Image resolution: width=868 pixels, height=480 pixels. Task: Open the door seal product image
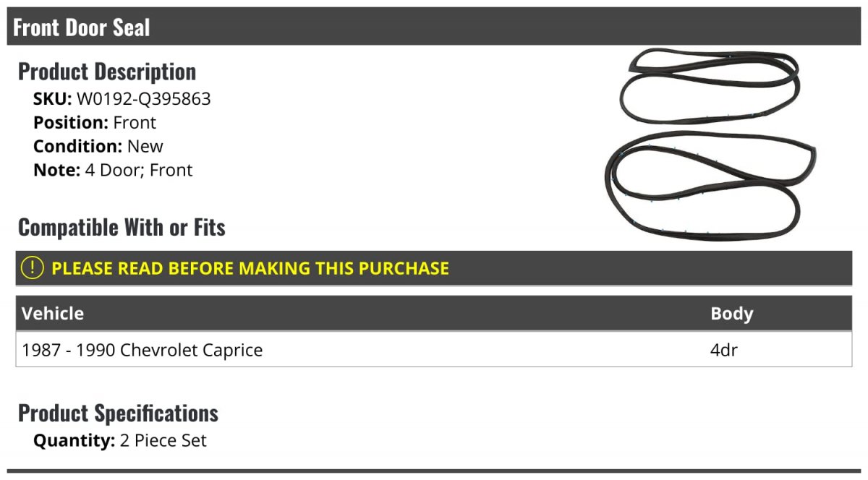(x=712, y=144)
